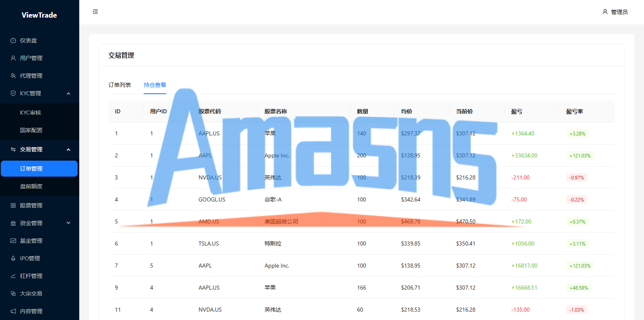The width and height of the screenshot is (644, 320).
Task: Click the 股票管理 grid icon
Action: tap(13, 205)
